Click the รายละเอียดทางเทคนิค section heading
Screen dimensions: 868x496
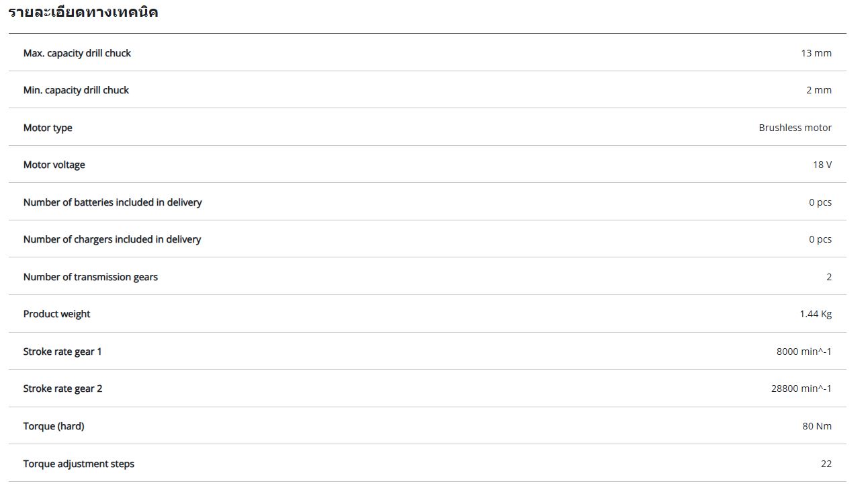[83, 12]
